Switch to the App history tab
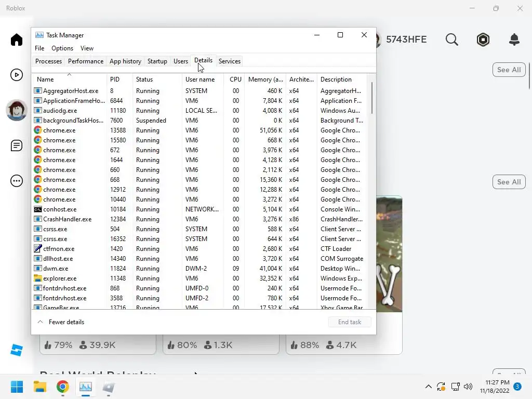The image size is (532, 399). click(125, 61)
